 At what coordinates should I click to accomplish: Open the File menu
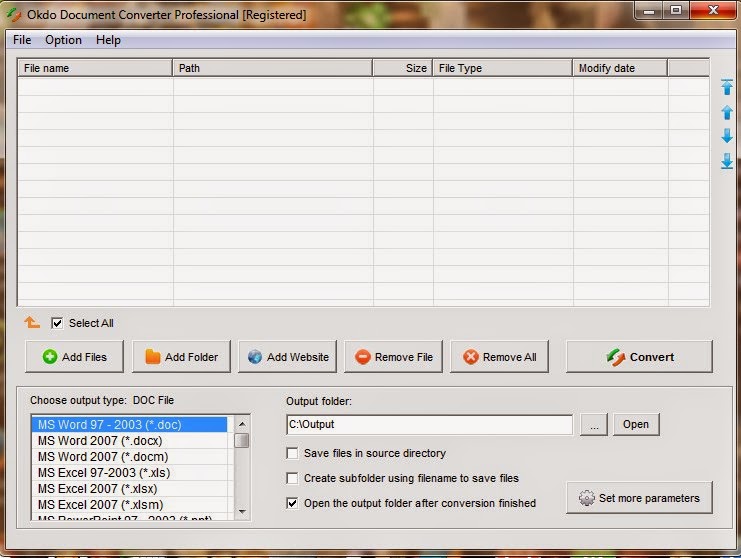pyautogui.click(x=22, y=40)
